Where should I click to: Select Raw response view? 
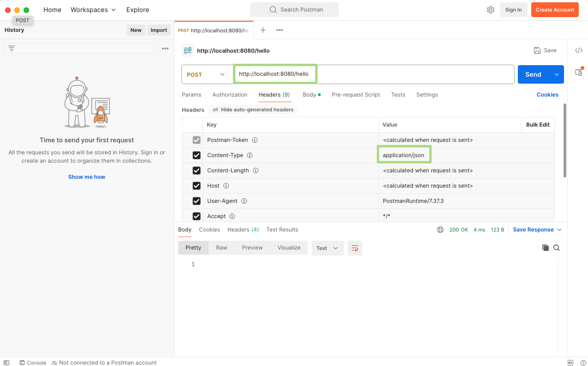222,248
